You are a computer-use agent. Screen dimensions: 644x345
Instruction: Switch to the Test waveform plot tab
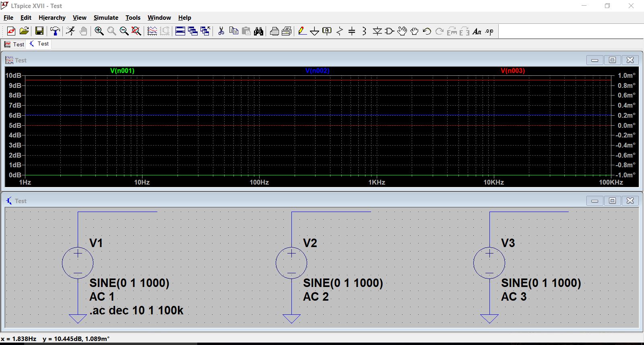(14, 44)
